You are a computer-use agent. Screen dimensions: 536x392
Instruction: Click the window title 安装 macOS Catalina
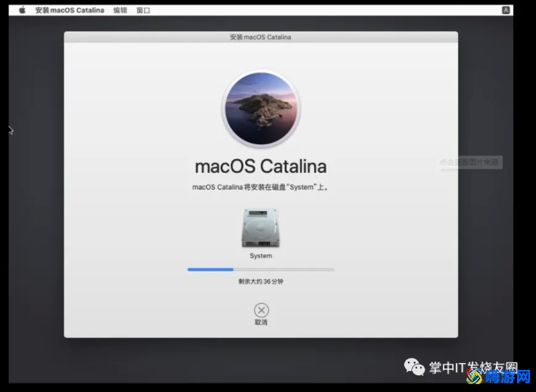pyautogui.click(x=261, y=37)
